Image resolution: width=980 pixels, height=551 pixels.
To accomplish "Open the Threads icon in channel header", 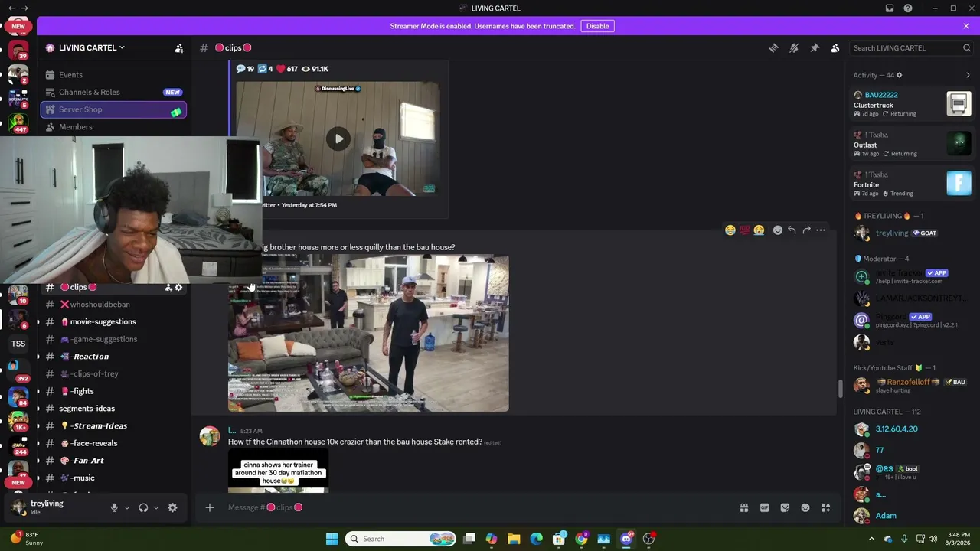I will pos(773,47).
